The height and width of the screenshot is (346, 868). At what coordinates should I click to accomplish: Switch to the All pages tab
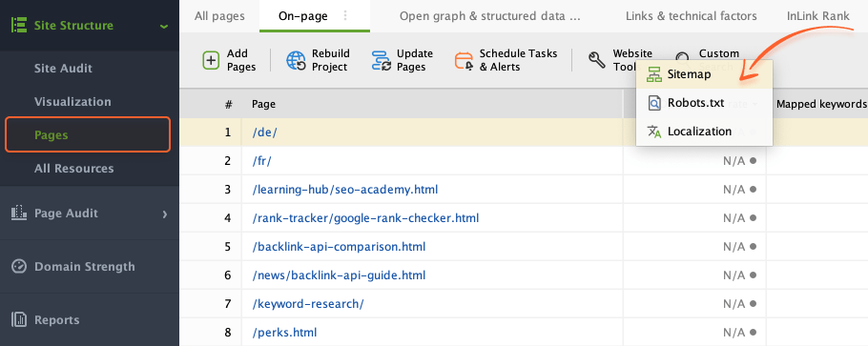pyautogui.click(x=219, y=16)
